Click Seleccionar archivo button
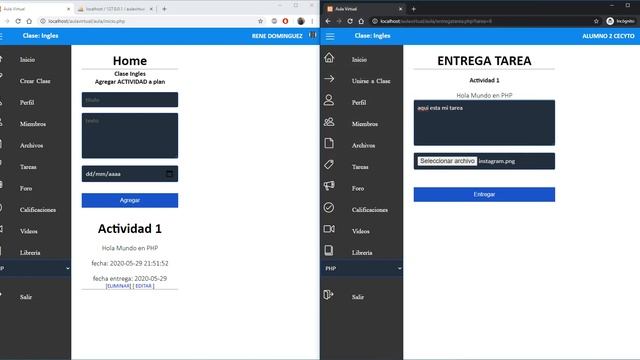 (x=447, y=161)
